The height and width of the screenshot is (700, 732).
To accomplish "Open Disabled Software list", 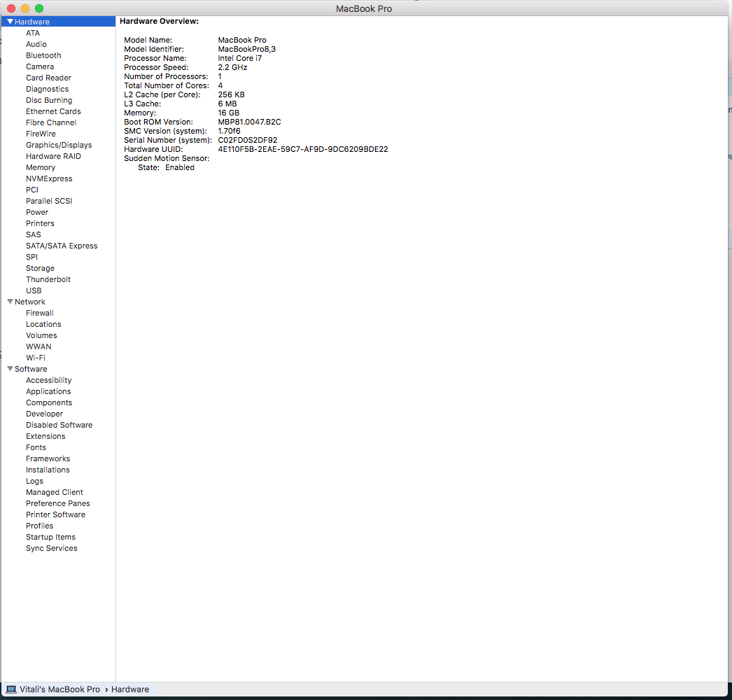I will point(59,425).
